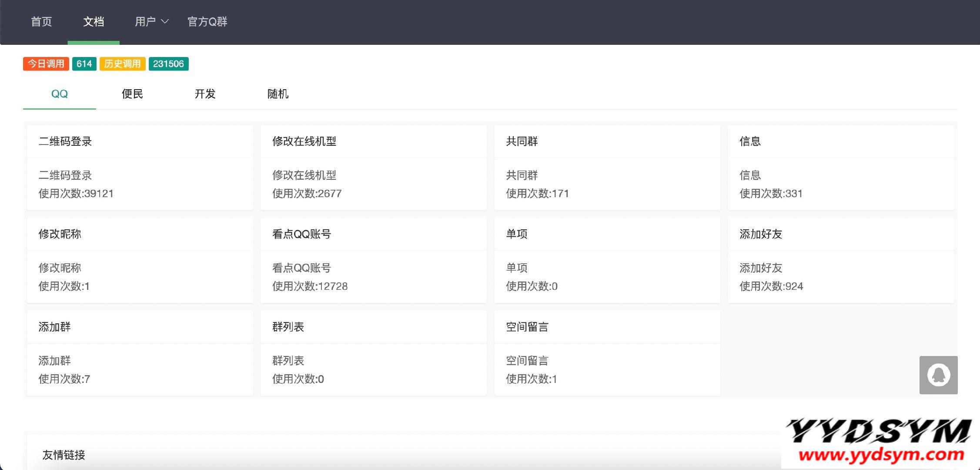Click the QQ penguin floating contact icon
Viewport: 980px width, 470px height.
938,375
